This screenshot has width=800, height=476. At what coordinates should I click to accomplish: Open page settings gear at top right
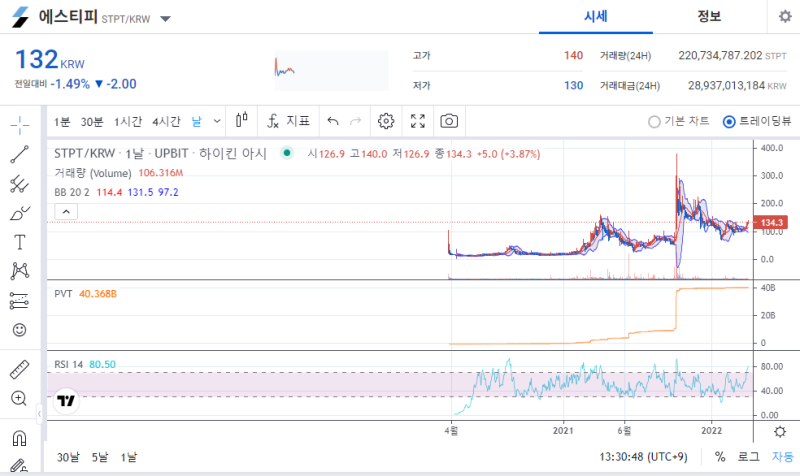(785, 16)
